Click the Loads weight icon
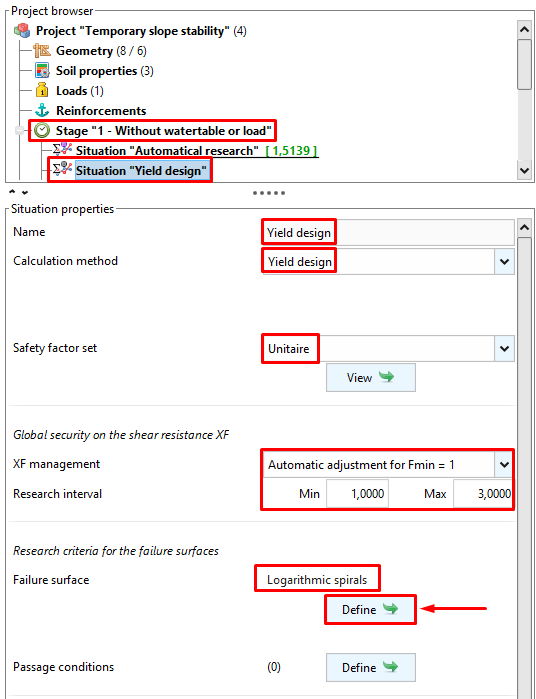Viewport: 536px width, 699px height. (x=42, y=90)
